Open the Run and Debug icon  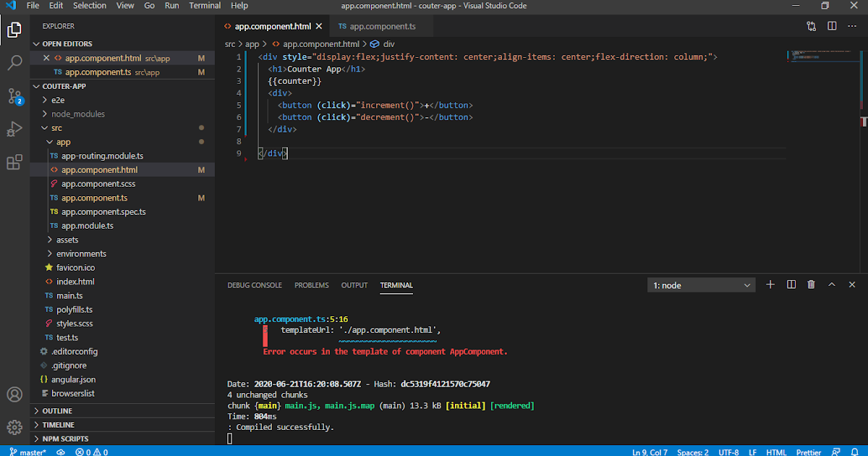tap(14, 129)
